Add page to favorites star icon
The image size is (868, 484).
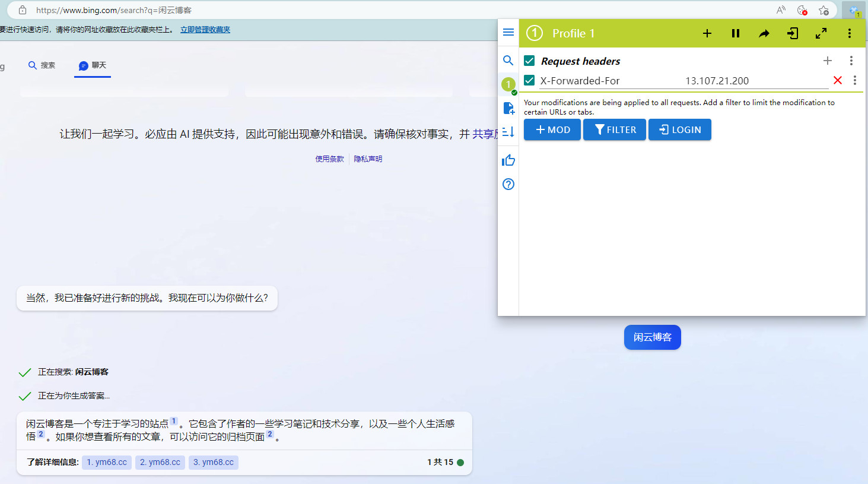[x=824, y=10]
